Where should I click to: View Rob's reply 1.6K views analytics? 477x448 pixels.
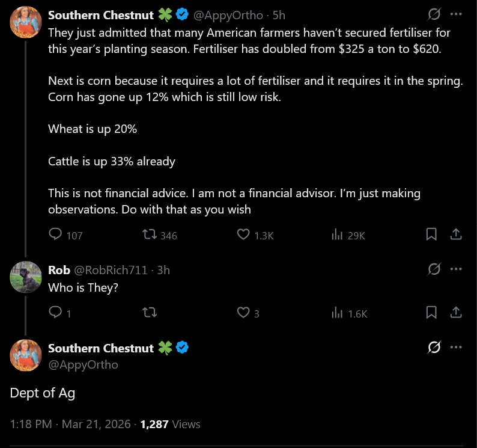(x=337, y=312)
